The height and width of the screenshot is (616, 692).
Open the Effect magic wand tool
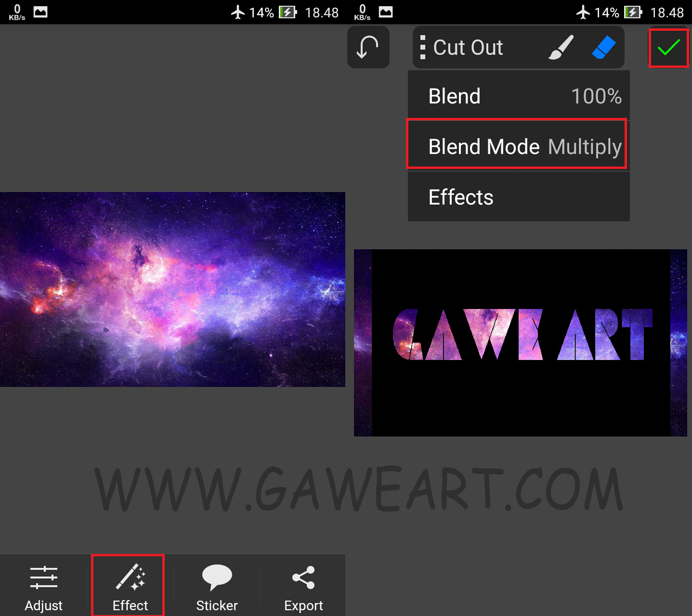(128, 585)
